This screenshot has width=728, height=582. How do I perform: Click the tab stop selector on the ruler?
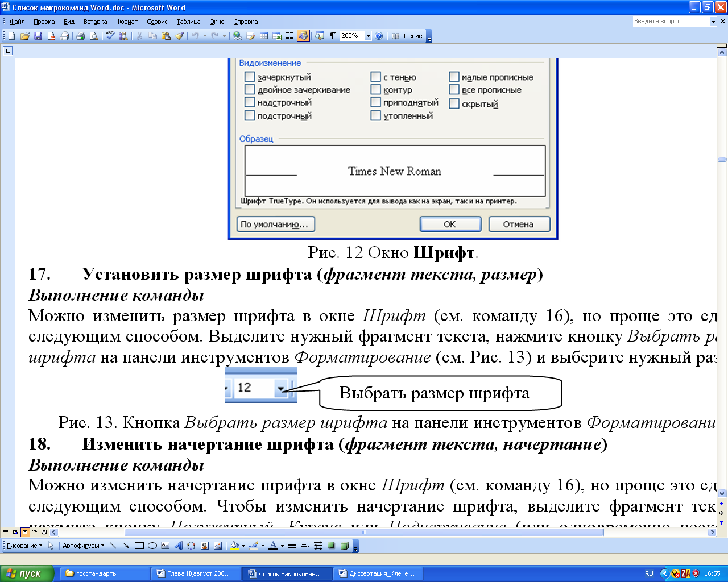pyautogui.click(x=7, y=51)
